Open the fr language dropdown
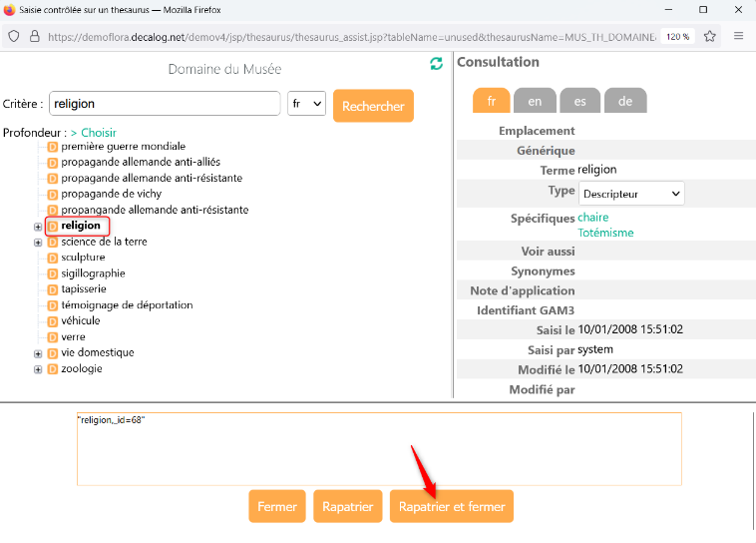 click(306, 104)
